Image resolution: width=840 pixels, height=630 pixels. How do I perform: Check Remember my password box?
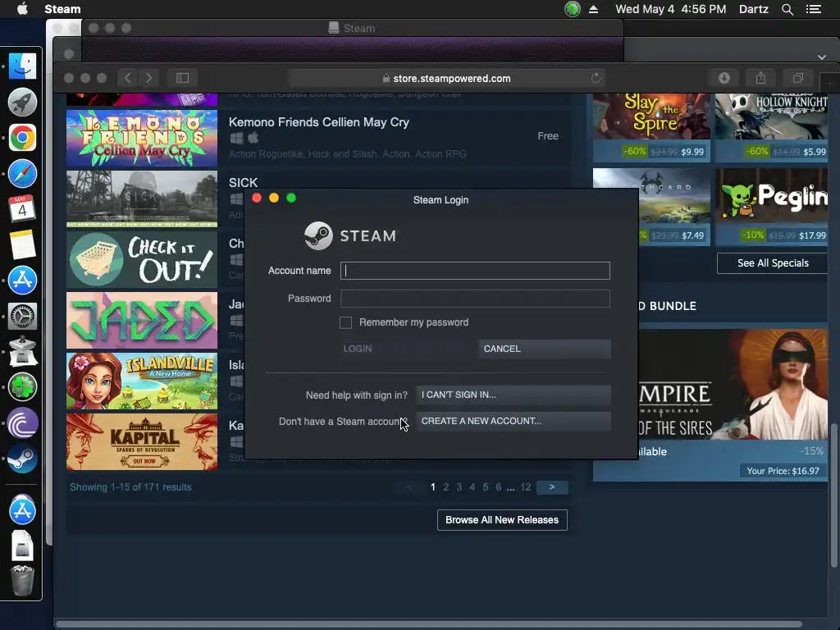pyautogui.click(x=345, y=322)
